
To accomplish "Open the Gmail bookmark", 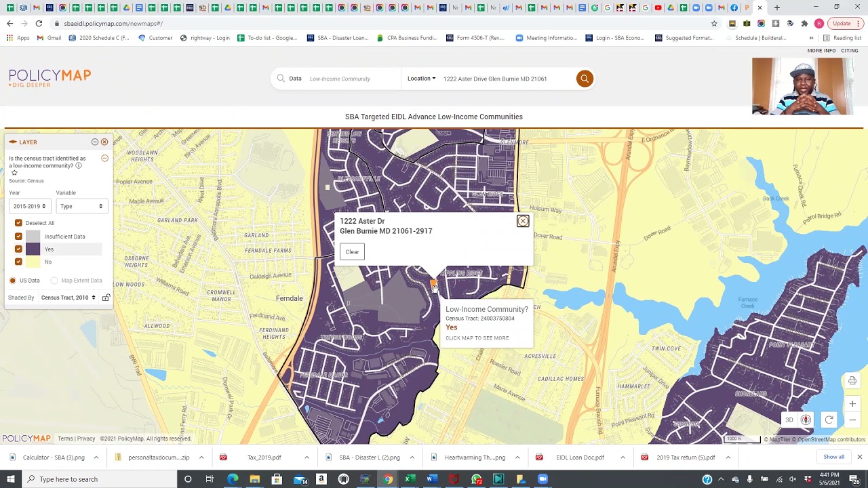I will click(x=49, y=38).
